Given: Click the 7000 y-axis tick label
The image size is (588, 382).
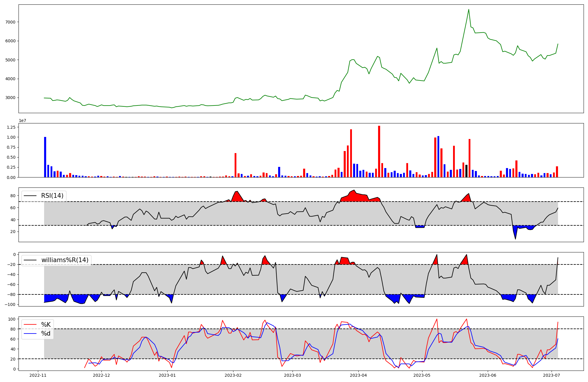Looking at the screenshot, I should click(11, 22).
